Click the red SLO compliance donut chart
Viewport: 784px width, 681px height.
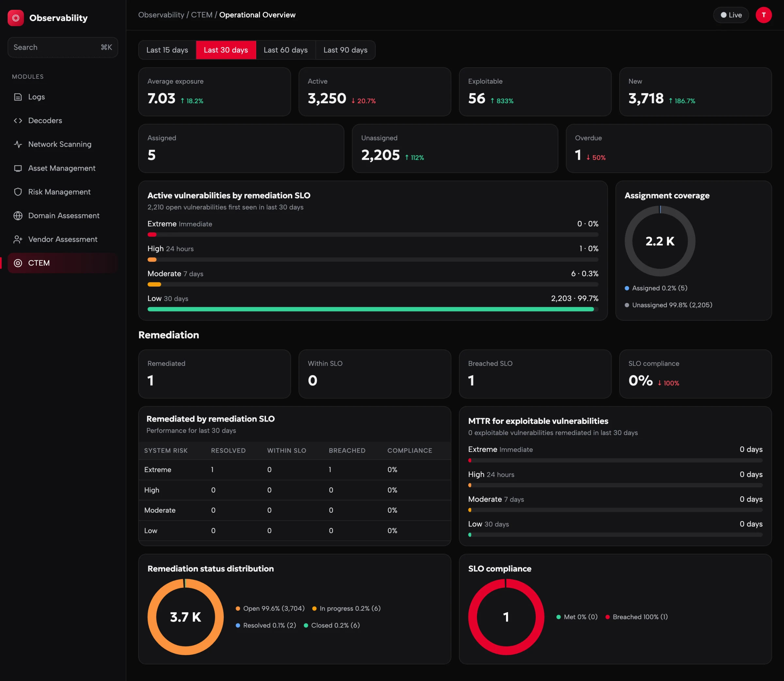pos(506,617)
